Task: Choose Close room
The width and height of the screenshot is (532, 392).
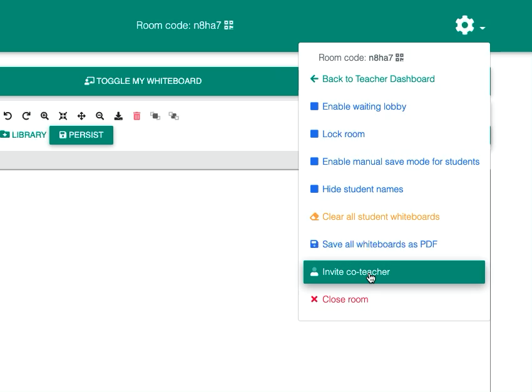Action: pyautogui.click(x=339, y=299)
